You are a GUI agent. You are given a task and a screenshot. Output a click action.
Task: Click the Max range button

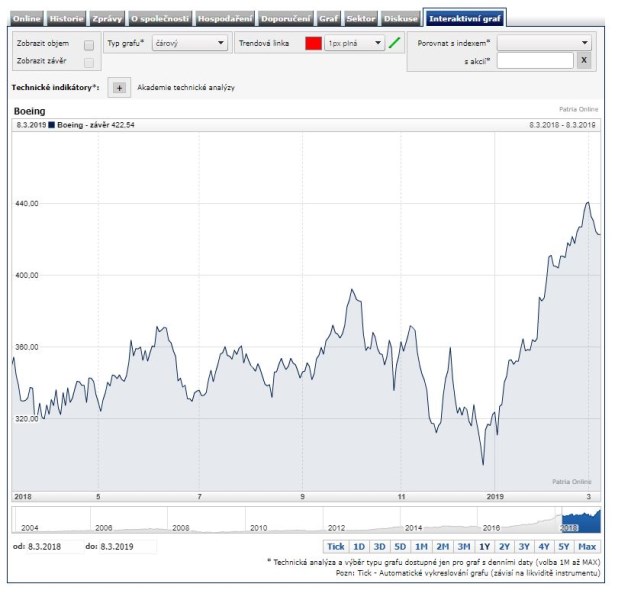tap(588, 546)
